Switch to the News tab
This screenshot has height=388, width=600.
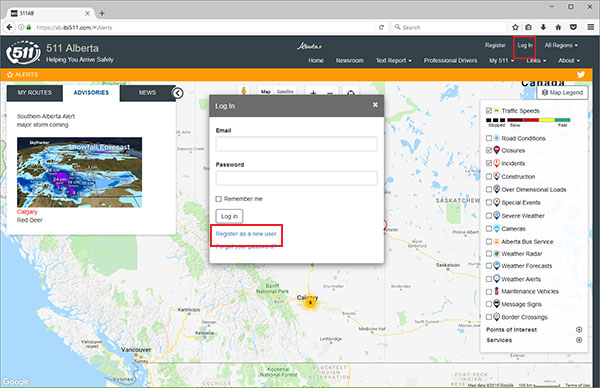pyautogui.click(x=147, y=93)
